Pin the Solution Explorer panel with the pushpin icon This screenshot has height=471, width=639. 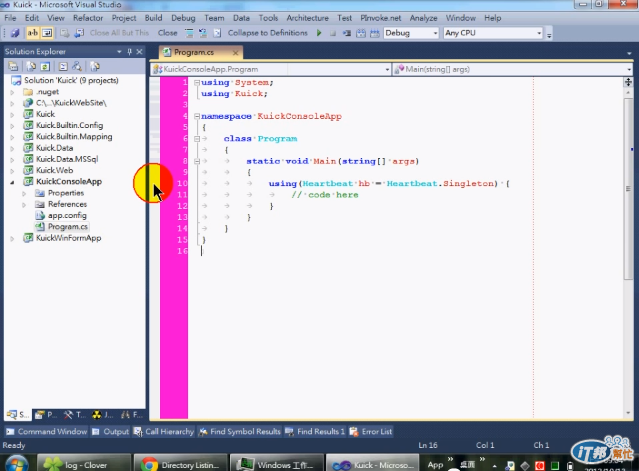pos(130,52)
